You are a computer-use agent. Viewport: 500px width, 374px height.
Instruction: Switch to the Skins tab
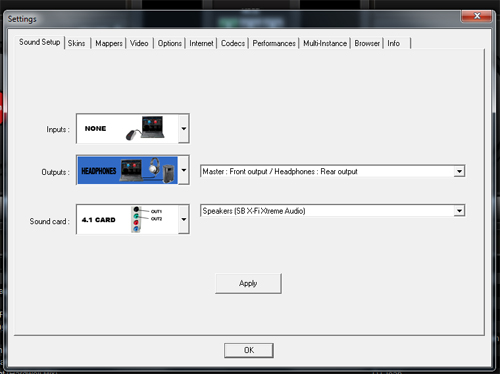tap(76, 43)
